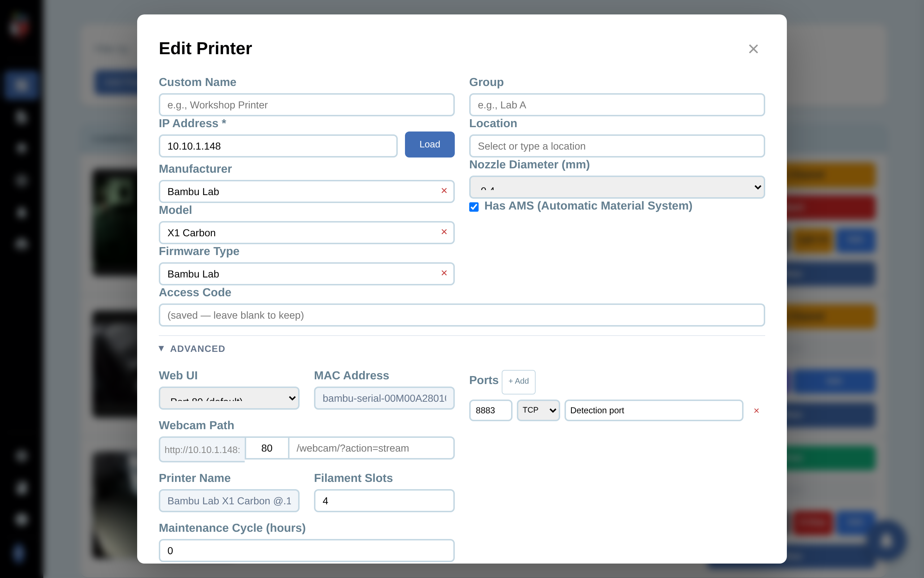Focus the Custom Name field
Screen dimensions: 924x578
point(306,105)
